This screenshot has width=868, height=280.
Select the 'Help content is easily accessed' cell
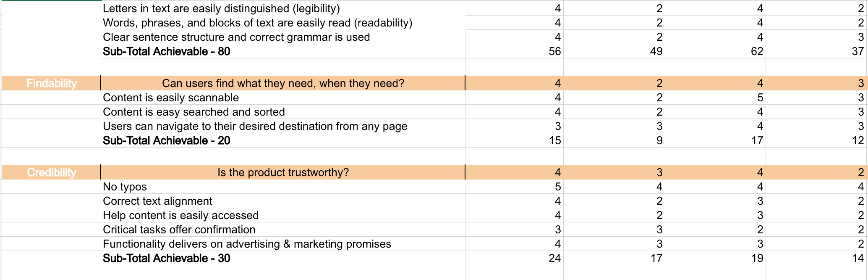pyautogui.click(x=283, y=215)
